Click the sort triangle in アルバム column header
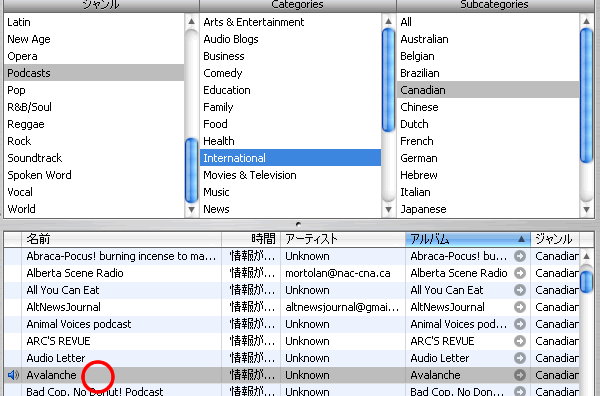Image resolution: width=600 pixels, height=396 pixels. (x=521, y=239)
